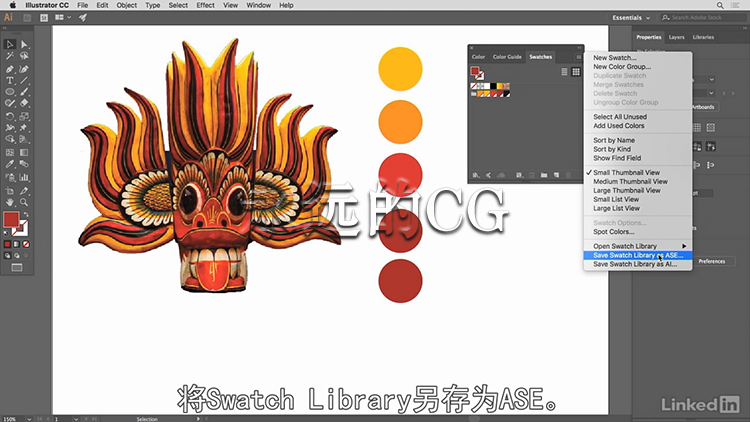Select the Magic Wand tool
750x422 pixels.
10,56
